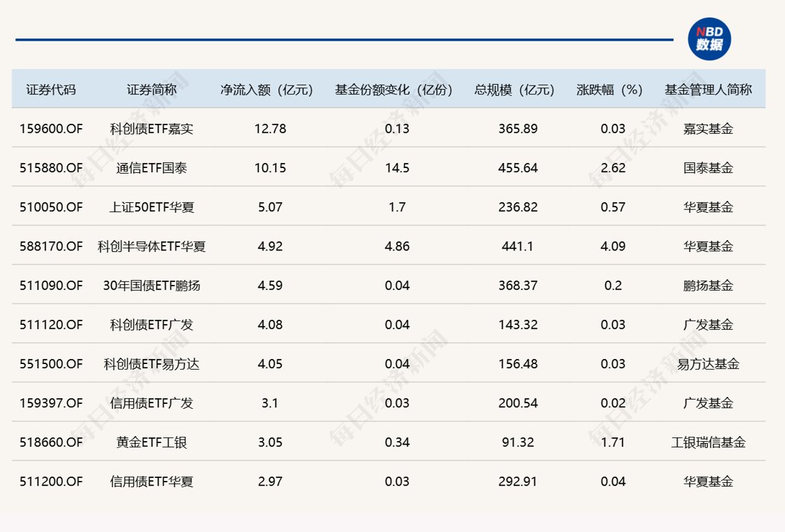Screen dimensions: 785x532
Task: Select code 510050.OF
Action: [x=51, y=206]
